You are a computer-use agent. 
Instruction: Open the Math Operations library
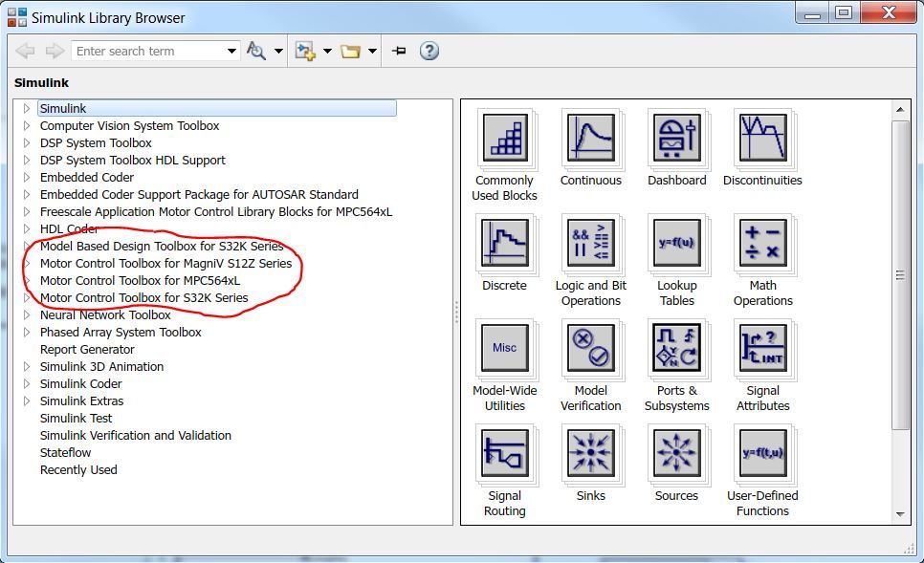pyautogui.click(x=762, y=243)
